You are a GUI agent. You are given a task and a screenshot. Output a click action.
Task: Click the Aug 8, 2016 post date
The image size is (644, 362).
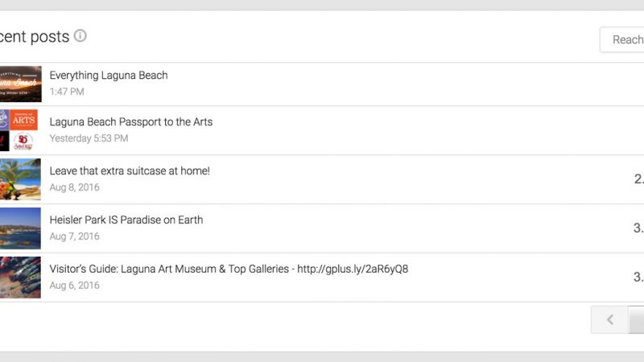pos(75,187)
